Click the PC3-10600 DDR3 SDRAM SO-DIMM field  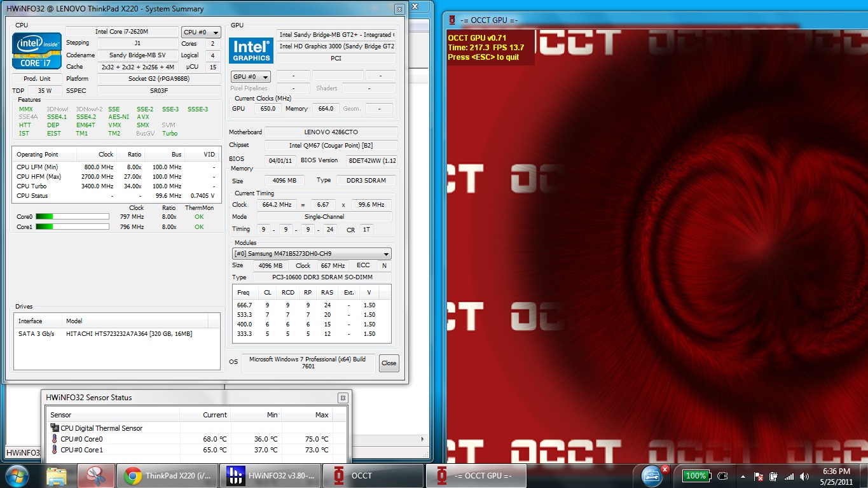point(322,277)
